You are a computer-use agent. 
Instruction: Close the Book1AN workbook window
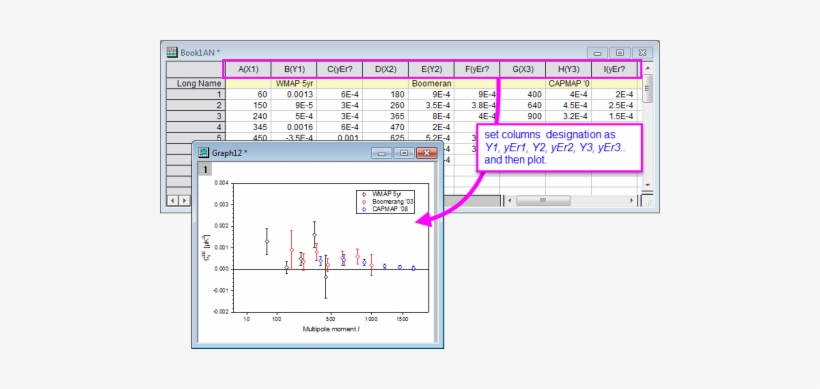tap(642, 53)
